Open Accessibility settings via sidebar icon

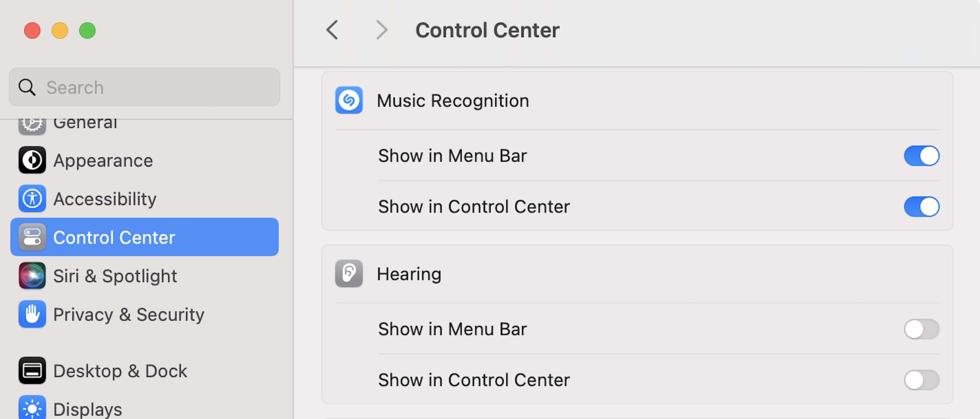(x=32, y=198)
